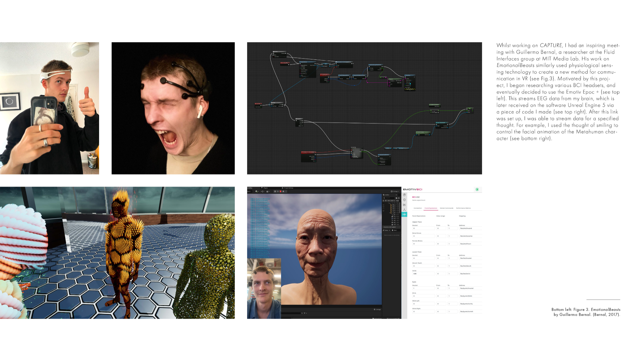Switch to the Mental Commands tab

point(446,208)
